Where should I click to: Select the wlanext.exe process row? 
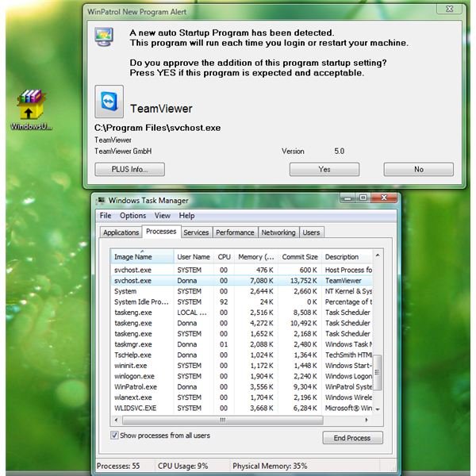(241, 397)
